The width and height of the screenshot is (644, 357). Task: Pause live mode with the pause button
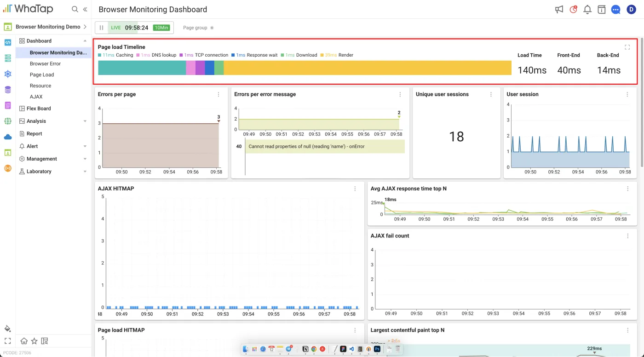coord(101,28)
